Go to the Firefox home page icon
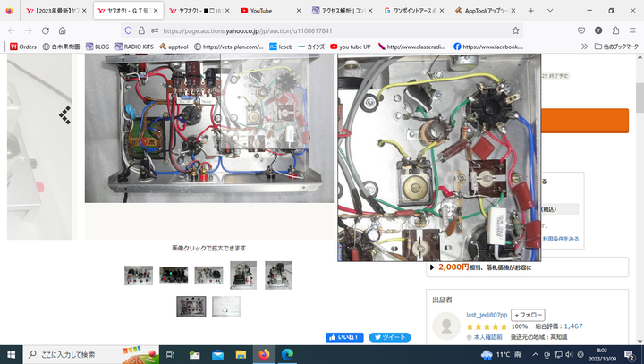 click(x=63, y=30)
